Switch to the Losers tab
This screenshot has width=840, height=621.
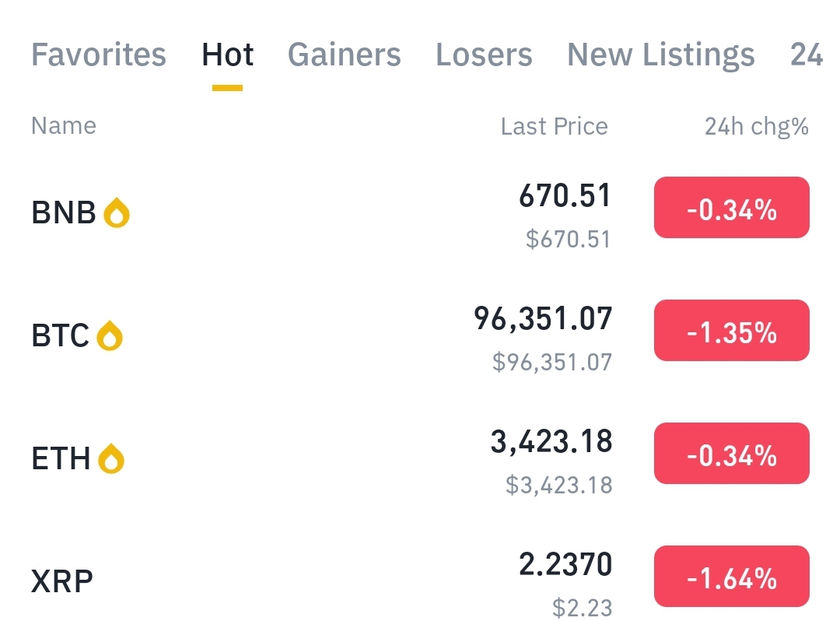click(484, 55)
